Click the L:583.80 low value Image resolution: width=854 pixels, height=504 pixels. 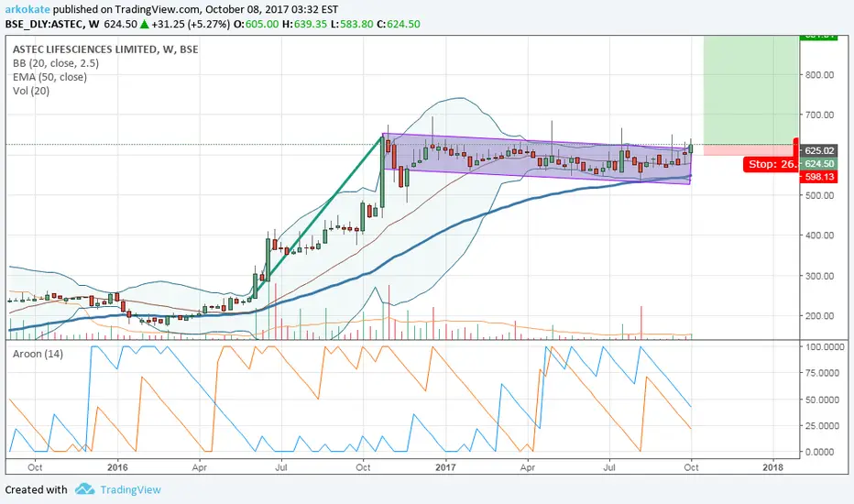(352, 24)
